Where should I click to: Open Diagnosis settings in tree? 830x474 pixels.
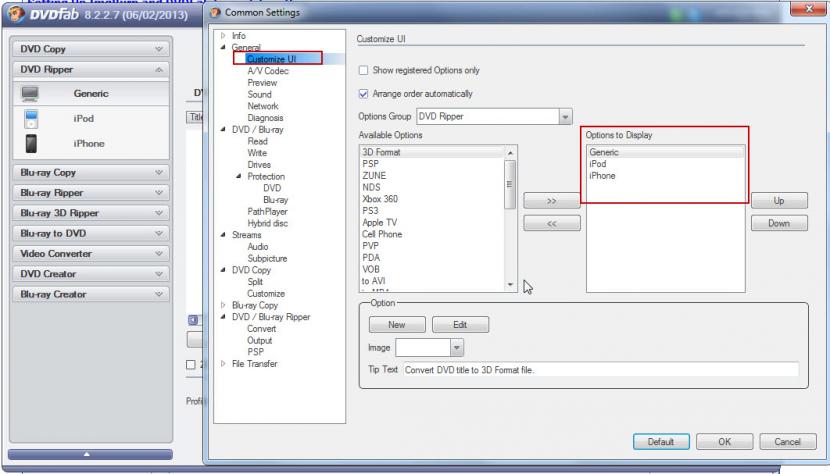(265, 118)
